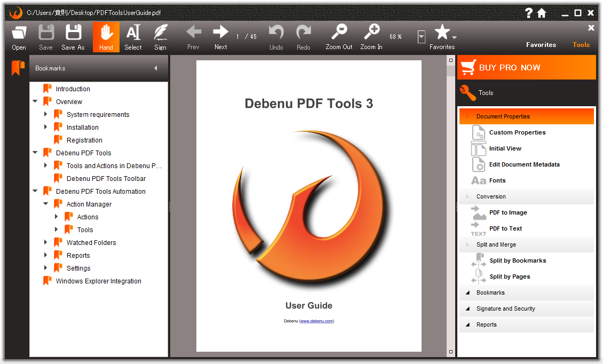The height and width of the screenshot is (364, 603).
Task: Collapse the Overview bookmark node
Action: click(x=35, y=101)
